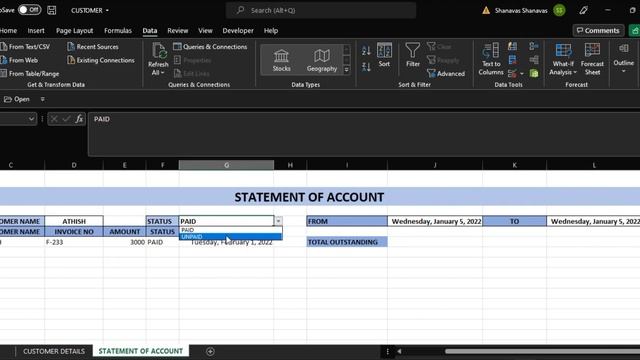
Task: Toggle the Filter funnel
Action: (x=413, y=55)
